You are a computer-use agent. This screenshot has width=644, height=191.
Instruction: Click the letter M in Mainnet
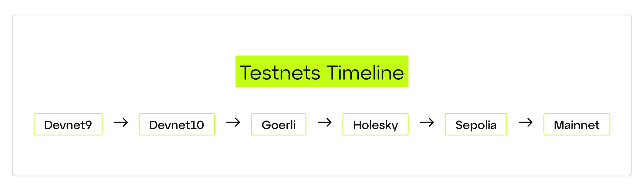point(559,125)
